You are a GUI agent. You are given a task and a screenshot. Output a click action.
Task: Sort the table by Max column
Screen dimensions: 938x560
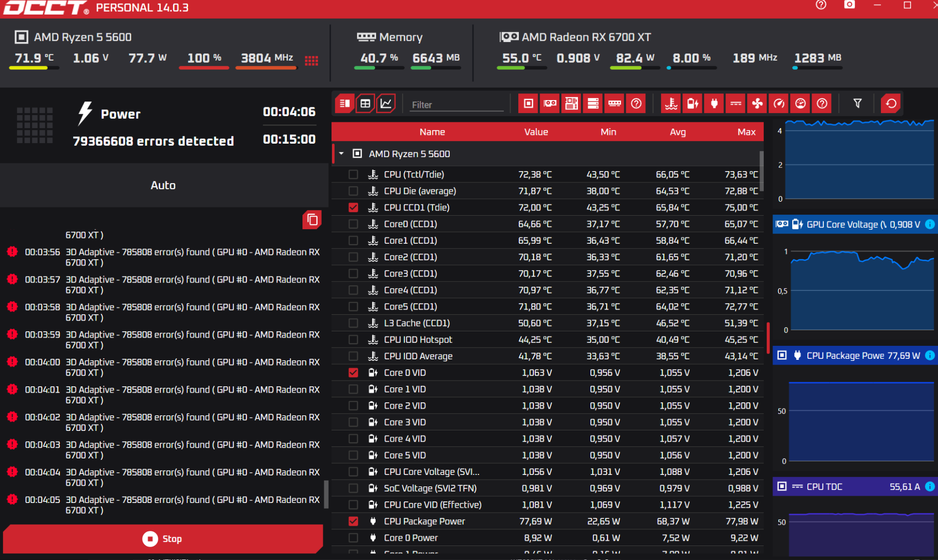[747, 132]
